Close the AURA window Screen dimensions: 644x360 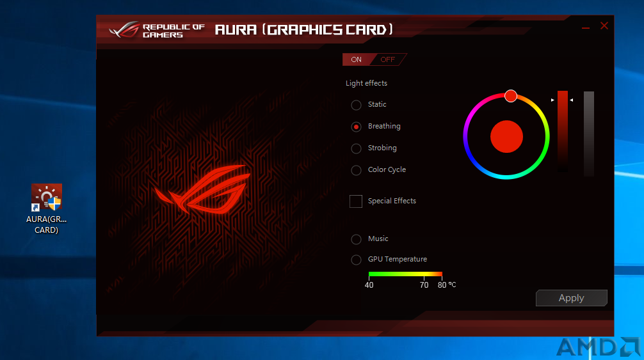point(604,26)
